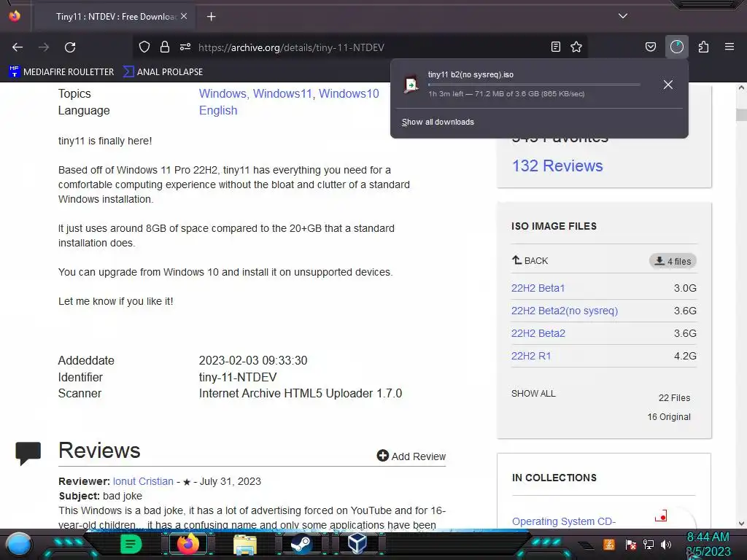Go BACK in ISO image files
Viewport: 747px width, 560px height.
tap(530, 260)
